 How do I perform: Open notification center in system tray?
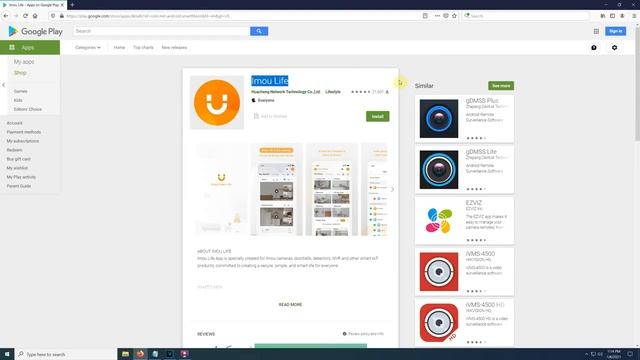[x=630, y=354]
